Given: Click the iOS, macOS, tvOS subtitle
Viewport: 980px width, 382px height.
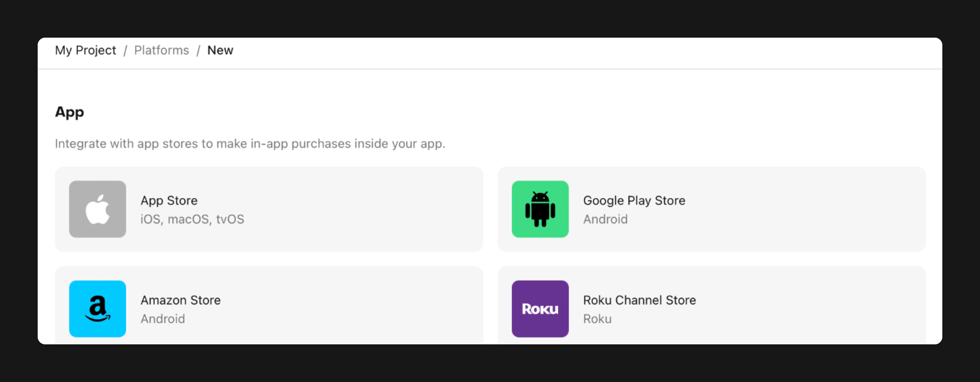Looking at the screenshot, I should pyautogui.click(x=192, y=219).
